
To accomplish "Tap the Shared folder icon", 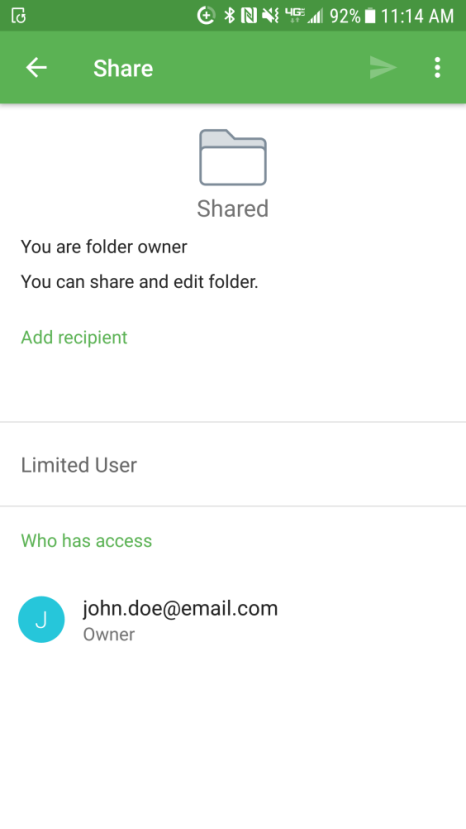I will click(233, 158).
